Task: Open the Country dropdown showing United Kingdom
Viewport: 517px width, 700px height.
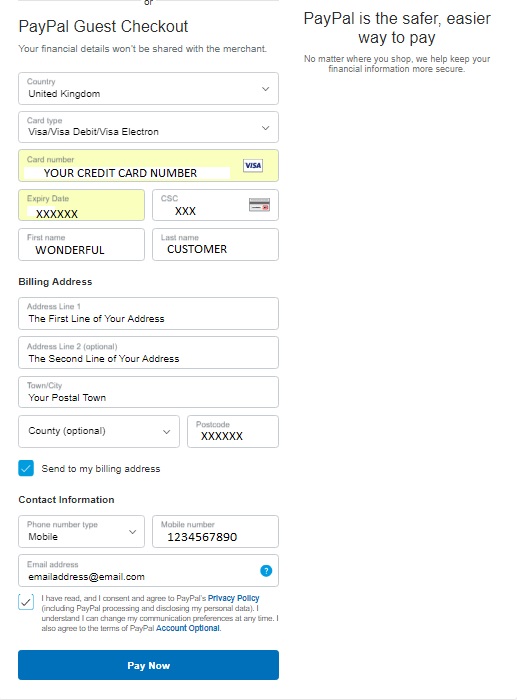Action: click(148, 88)
